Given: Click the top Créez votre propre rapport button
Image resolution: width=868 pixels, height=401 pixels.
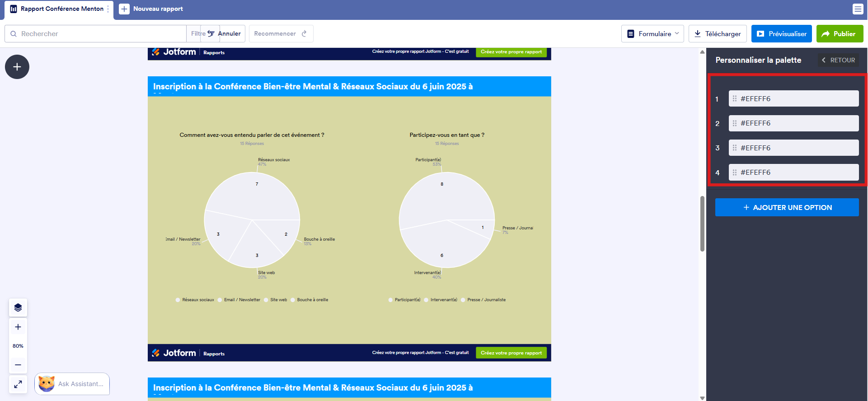Looking at the screenshot, I should point(511,52).
